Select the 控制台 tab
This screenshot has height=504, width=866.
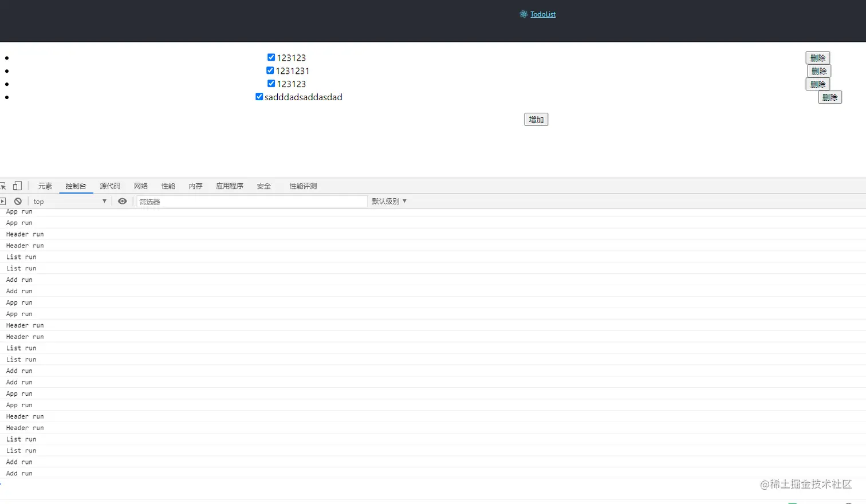click(76, 186)
